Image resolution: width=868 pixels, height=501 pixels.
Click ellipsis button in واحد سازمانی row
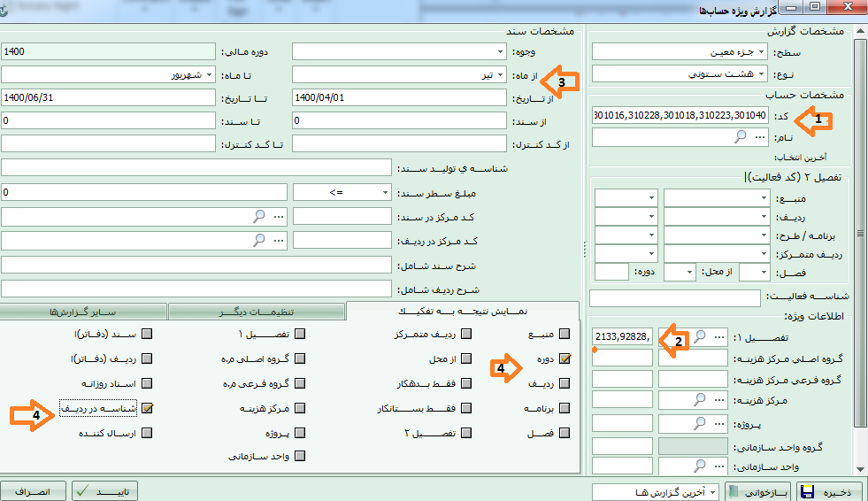coord(719,466)
